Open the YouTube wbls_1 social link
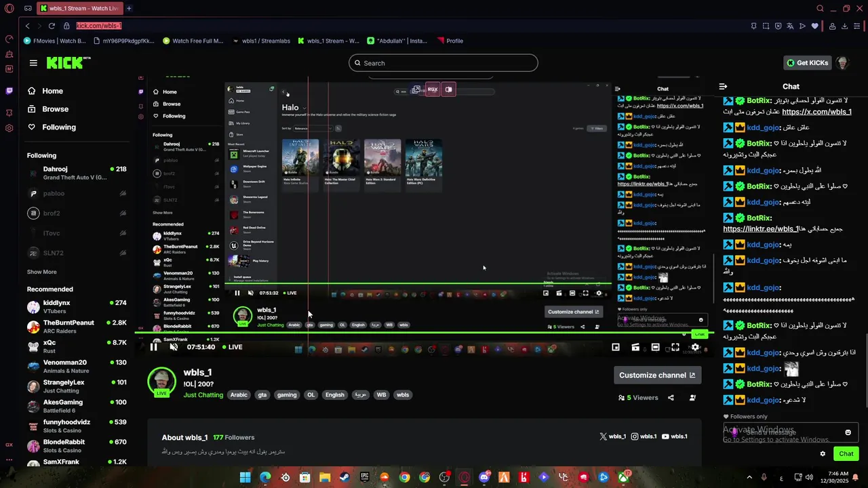 coord(675,436)
